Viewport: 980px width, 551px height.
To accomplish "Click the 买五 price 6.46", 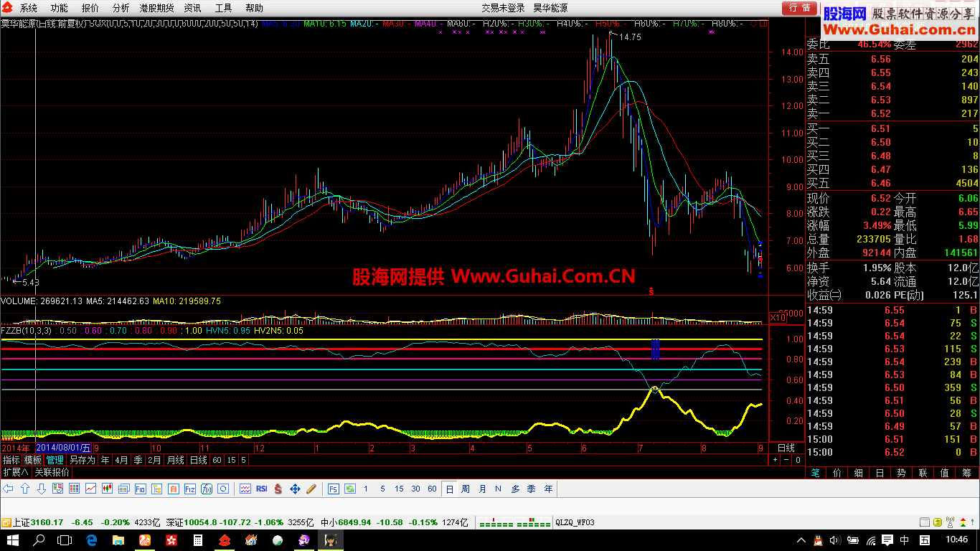I will (880, 183).
